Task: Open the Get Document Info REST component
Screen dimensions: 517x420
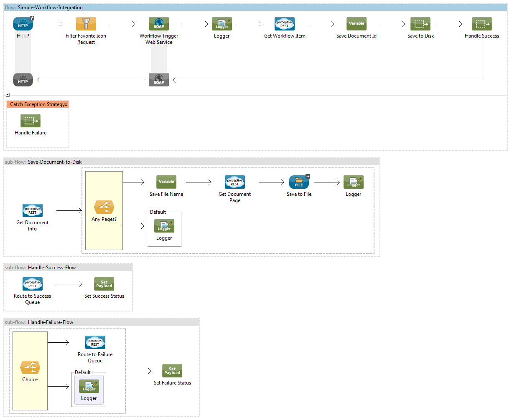Action: pyautogui.click(x=32, y=210)
